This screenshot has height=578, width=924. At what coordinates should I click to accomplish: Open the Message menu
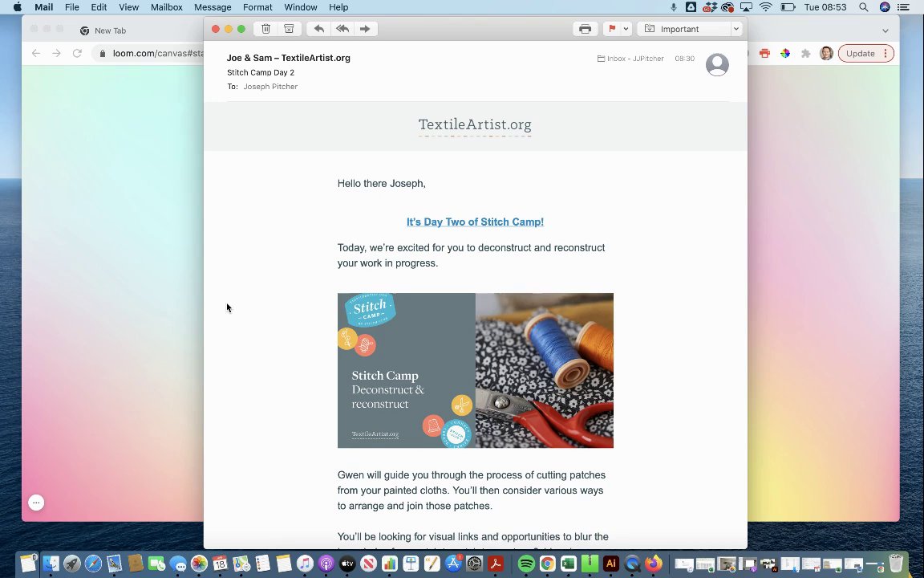point(213,7)
